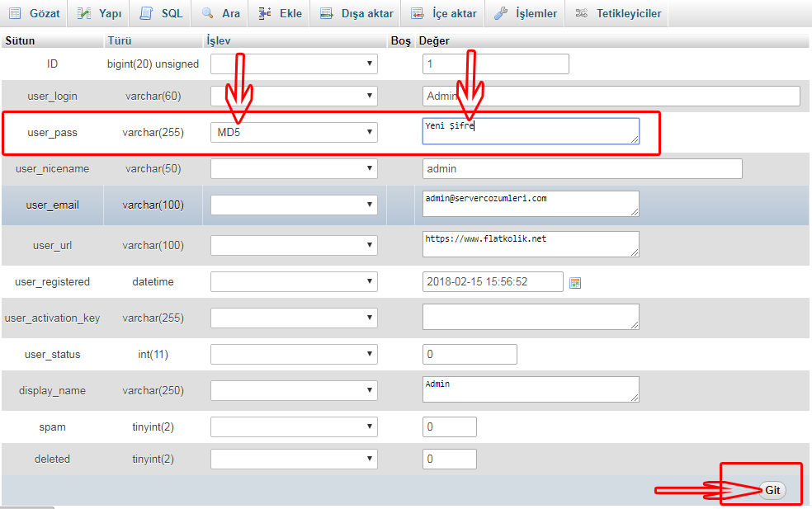Open the calendar picker for user_registered
Image resolution: width=812 pixels, height=509 pixels.
tap(575, 281)
